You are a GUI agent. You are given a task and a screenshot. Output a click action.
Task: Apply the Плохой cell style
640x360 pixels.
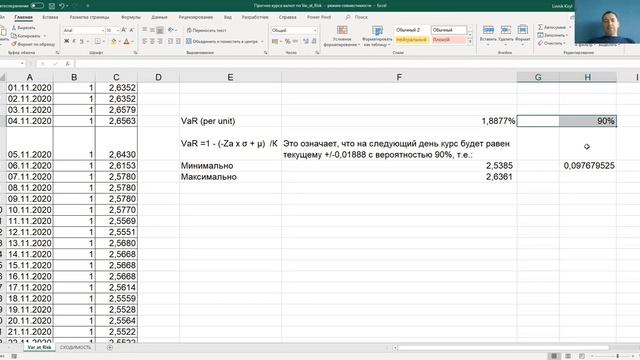tap(449, 40)
